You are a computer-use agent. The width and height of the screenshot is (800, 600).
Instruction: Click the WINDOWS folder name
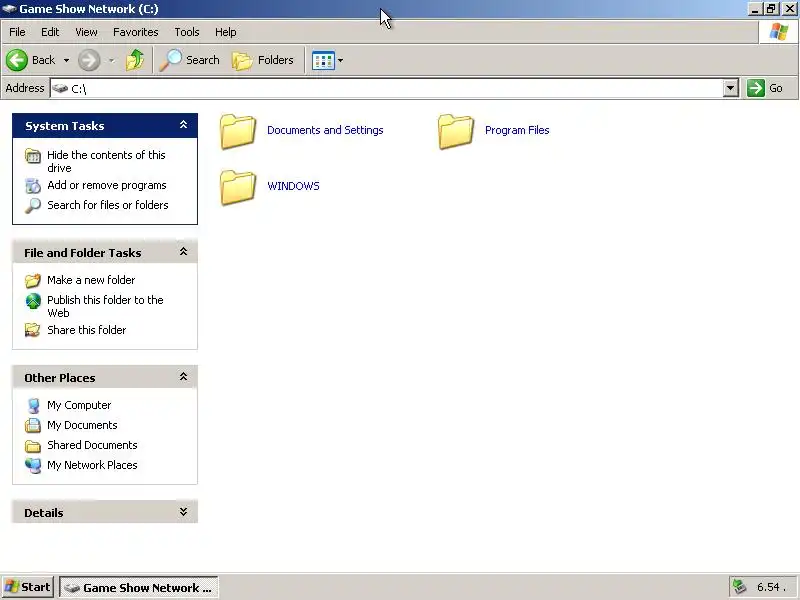293,186
